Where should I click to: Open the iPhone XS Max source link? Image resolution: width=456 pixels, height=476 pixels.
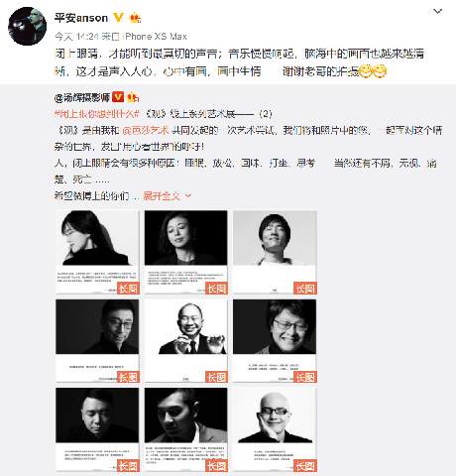[x=155, y=37]
